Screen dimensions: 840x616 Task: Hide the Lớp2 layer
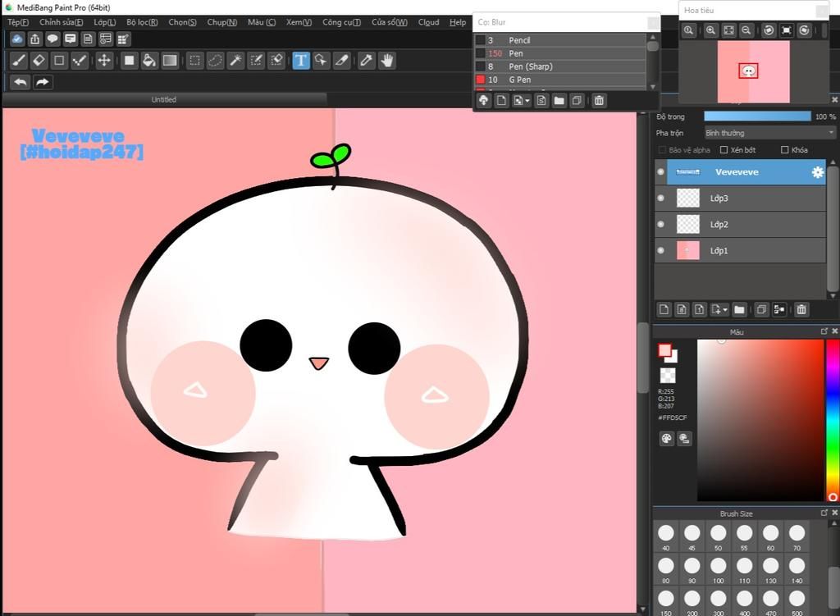click(x=660, y=225)
